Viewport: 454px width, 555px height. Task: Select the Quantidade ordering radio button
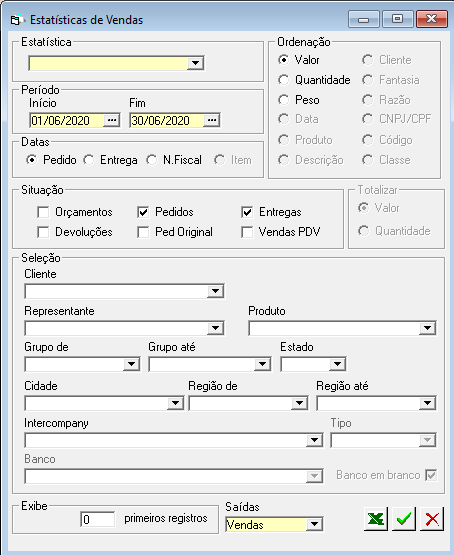tap(283, 80)
